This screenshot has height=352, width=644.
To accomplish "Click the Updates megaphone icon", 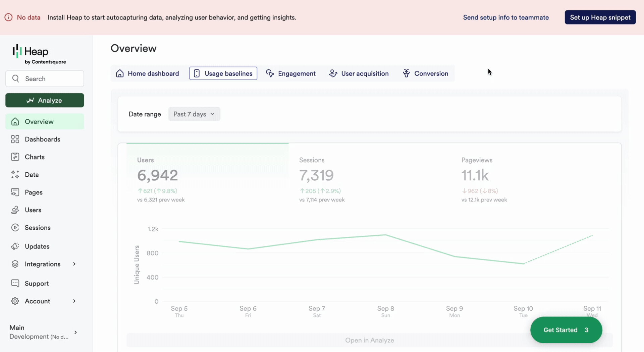I will click(x=15, y=246).
